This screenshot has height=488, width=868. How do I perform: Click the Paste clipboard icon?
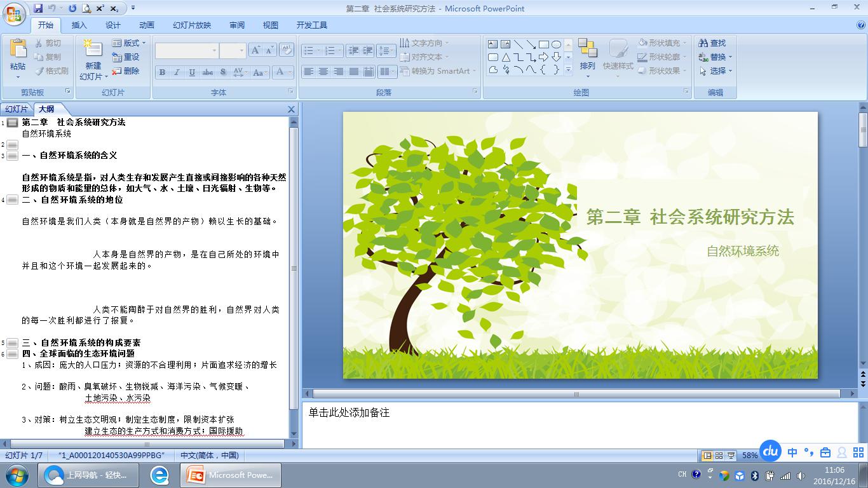pos(18,48)
